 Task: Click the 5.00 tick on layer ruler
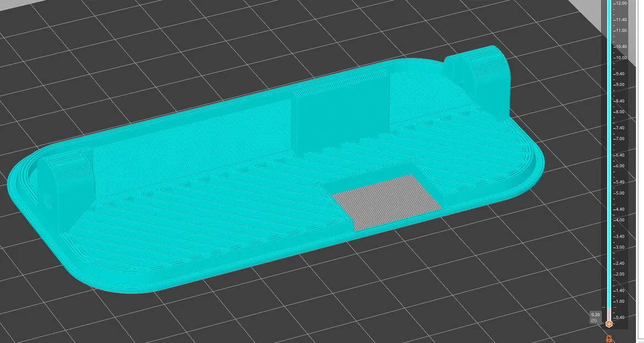pos(620,193)
